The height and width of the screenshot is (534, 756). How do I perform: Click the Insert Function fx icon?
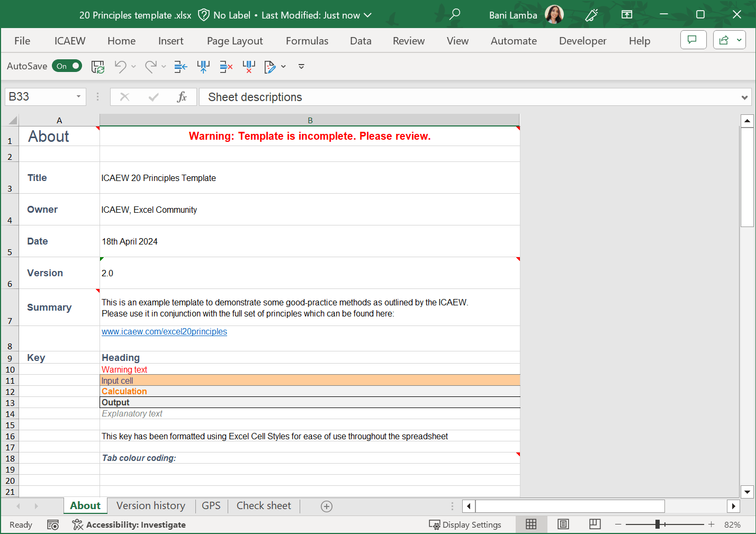click(182, 97)
